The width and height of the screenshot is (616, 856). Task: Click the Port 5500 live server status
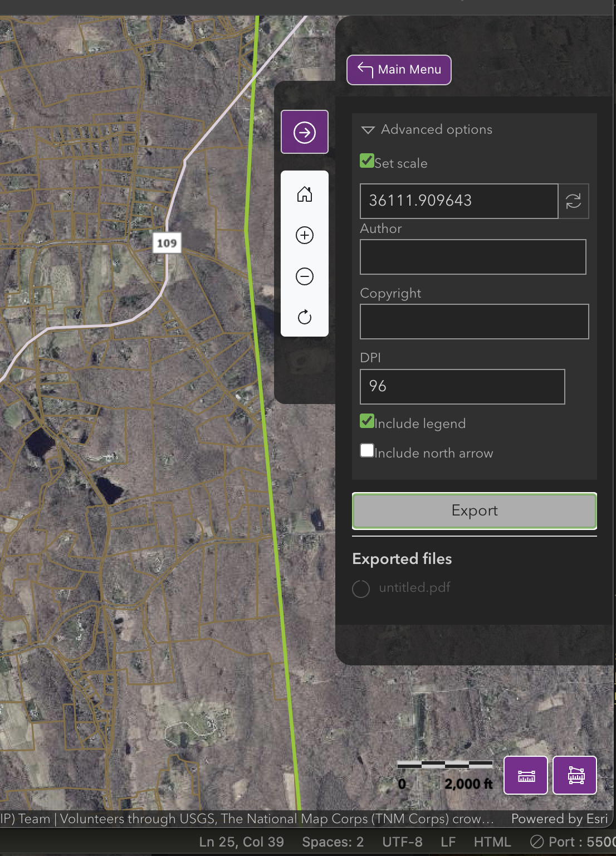pos(573,842)
